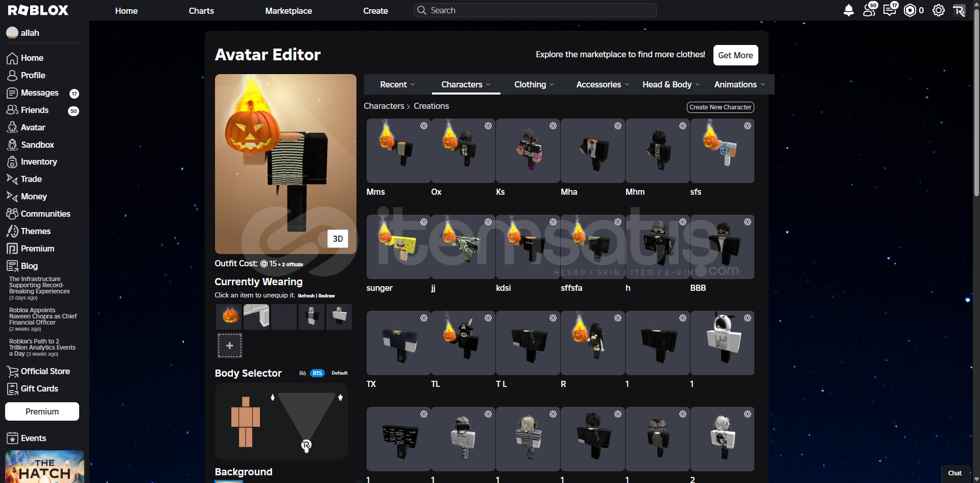Click the add item plus slot
Viewport: 980px width, 483px height.
tap(230, 346)
